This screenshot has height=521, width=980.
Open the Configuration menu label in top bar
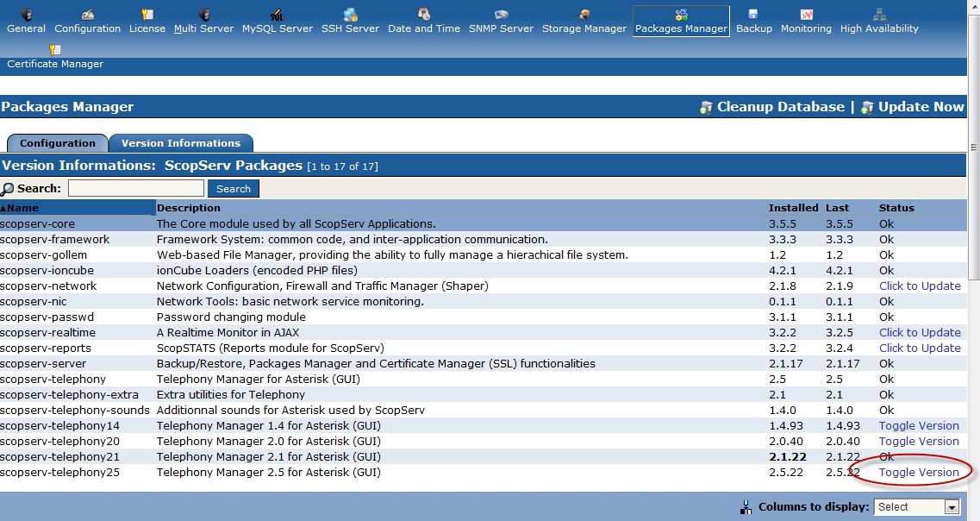88,28
